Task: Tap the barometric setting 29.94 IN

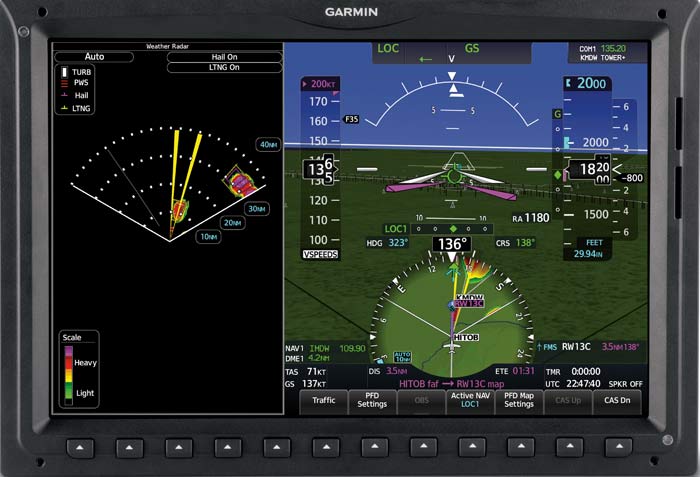Action: (x=594, y=254)
